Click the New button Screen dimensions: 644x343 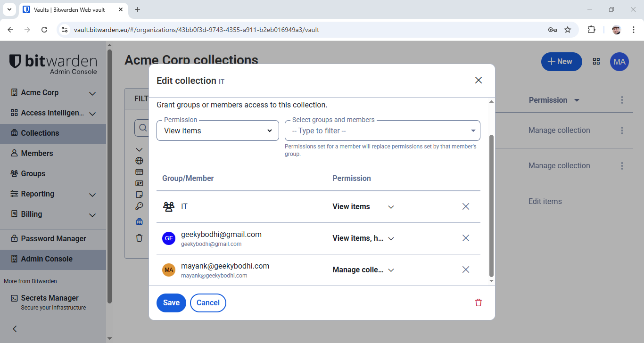[561, 62]
